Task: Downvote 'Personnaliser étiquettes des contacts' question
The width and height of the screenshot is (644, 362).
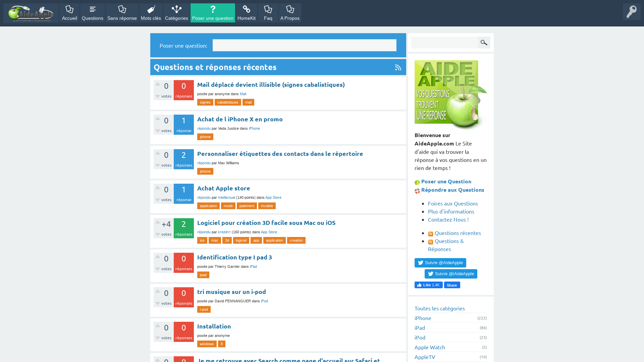Action: [x=157, y=166]
